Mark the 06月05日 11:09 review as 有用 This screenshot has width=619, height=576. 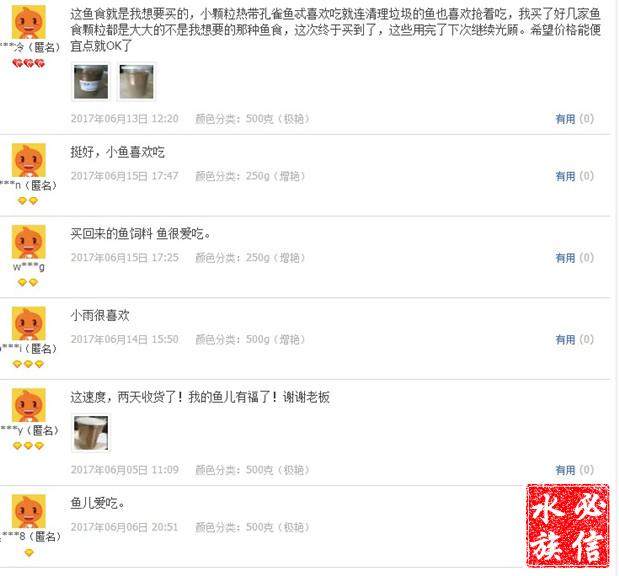(565, 470)
